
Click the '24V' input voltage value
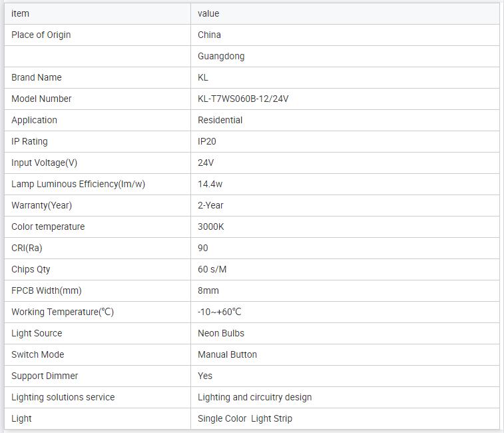(206, 163)
